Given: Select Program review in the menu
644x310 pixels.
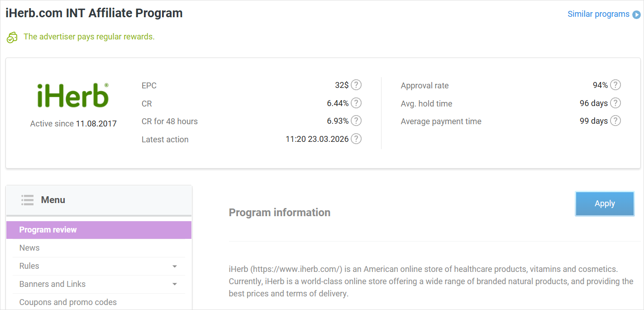Looking at the screenshot, I should coord(48,230).
